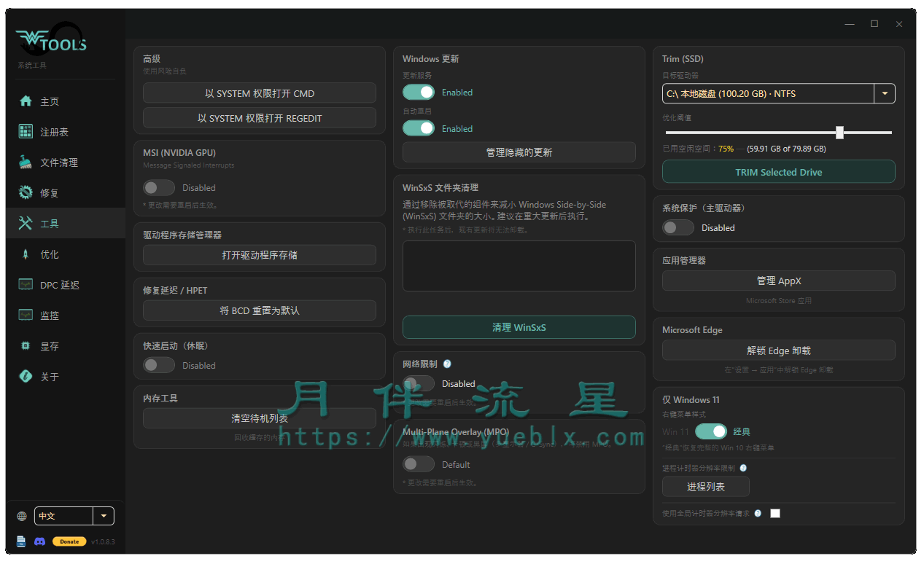924x564 pixels.
Task: Click 清空待机列表 button
Action: pyautogui.click(x=260, y=418)
